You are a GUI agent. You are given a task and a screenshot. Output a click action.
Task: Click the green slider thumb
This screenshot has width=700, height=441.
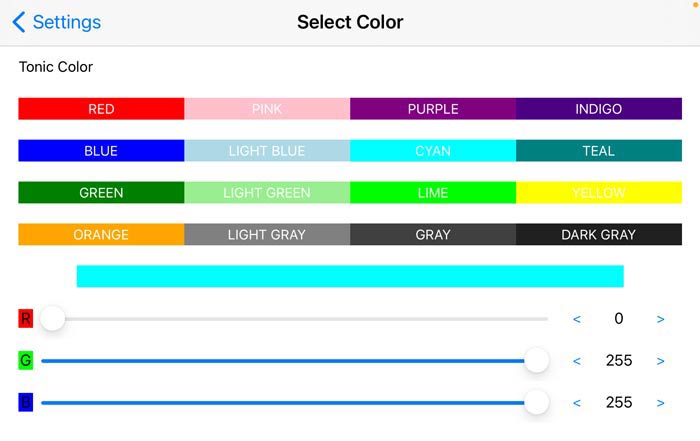point(536,361)
